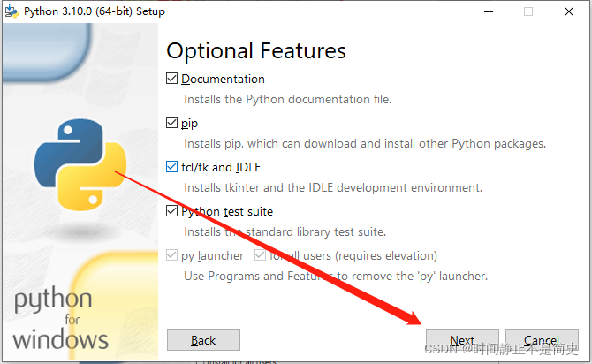
Task: Continue to the next step with Next
Action: tap(462, 340)
